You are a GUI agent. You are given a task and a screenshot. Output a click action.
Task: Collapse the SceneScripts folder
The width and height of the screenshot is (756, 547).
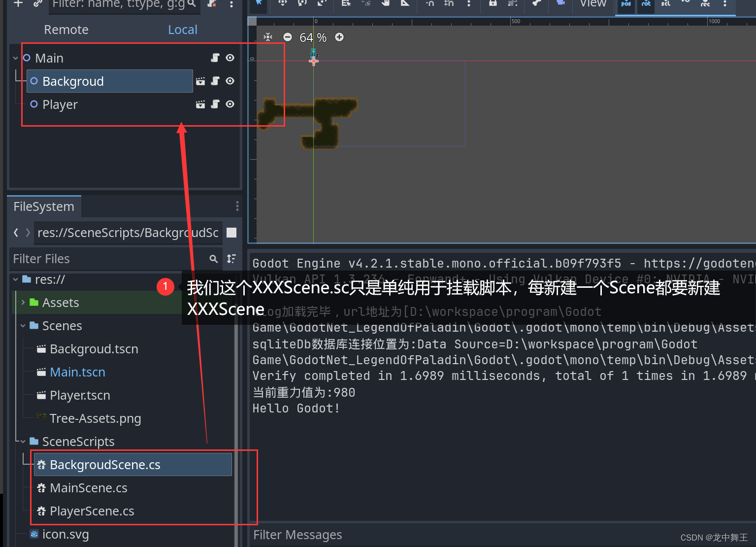[23, 442]
